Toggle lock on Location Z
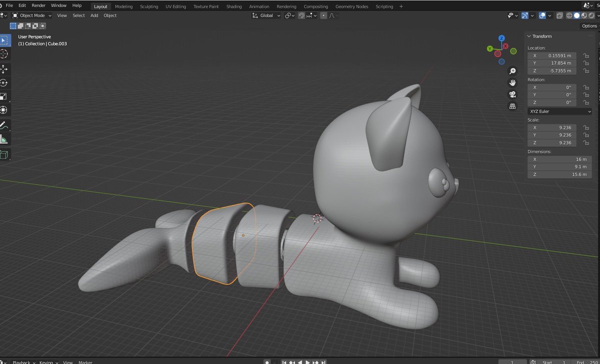This screenshot has height=364, width=600. pos(586,71)
